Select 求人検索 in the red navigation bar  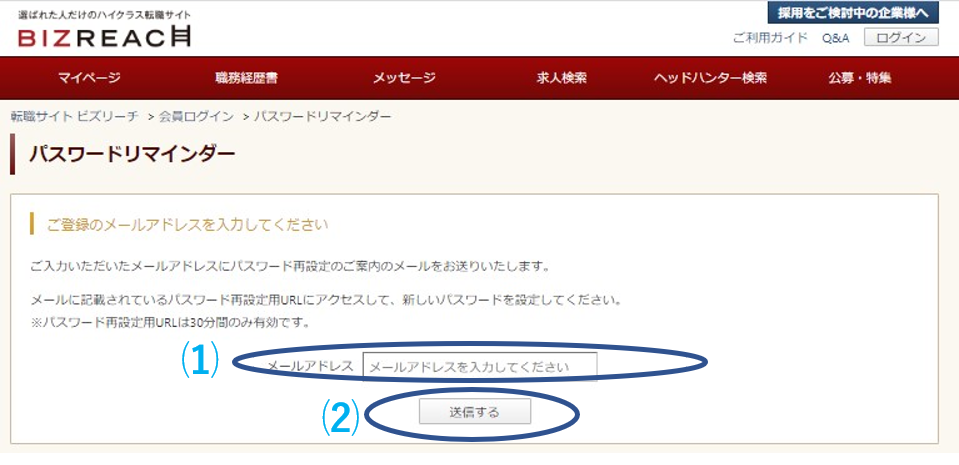pos(561,78)
